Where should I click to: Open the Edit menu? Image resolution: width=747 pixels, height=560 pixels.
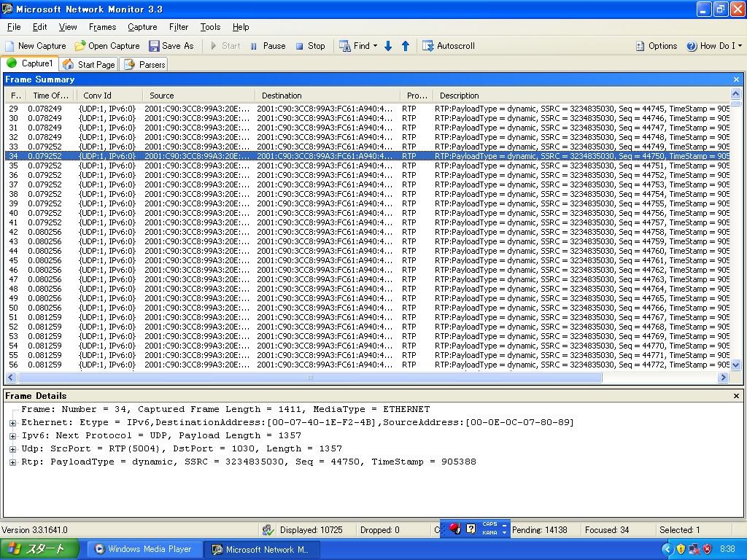pyautogui.click(x=39, y=27)
